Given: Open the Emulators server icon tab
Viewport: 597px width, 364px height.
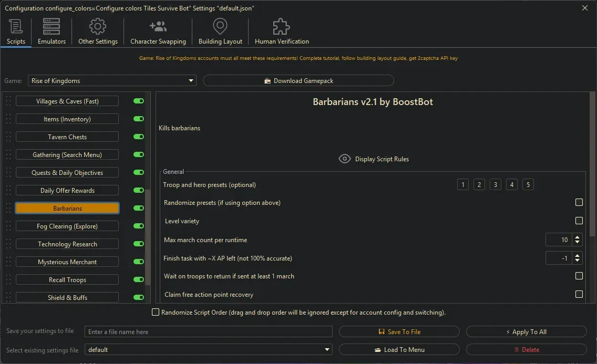Looking at the screenshot, I should click(x=52, y=27).
